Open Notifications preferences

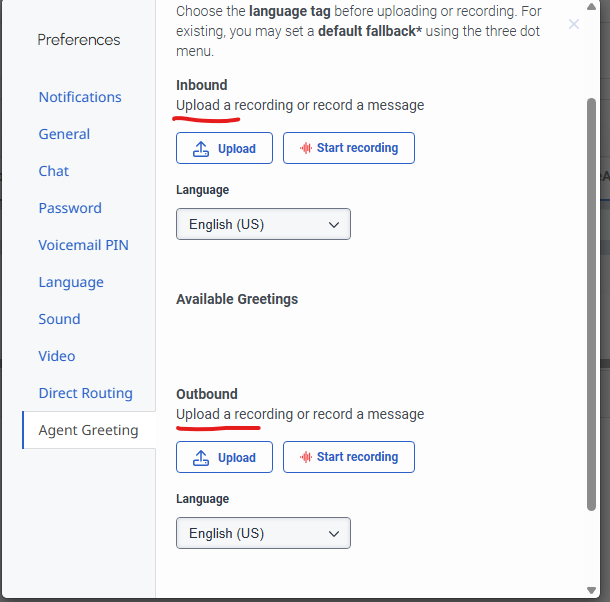click(80, 97)
